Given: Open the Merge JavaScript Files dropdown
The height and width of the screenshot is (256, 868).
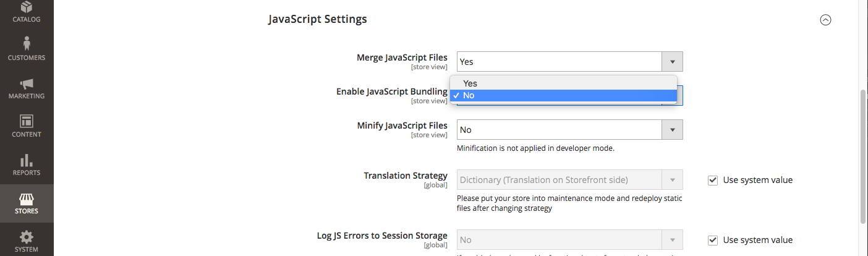Looking at the screenshot, I should (569, 62).
